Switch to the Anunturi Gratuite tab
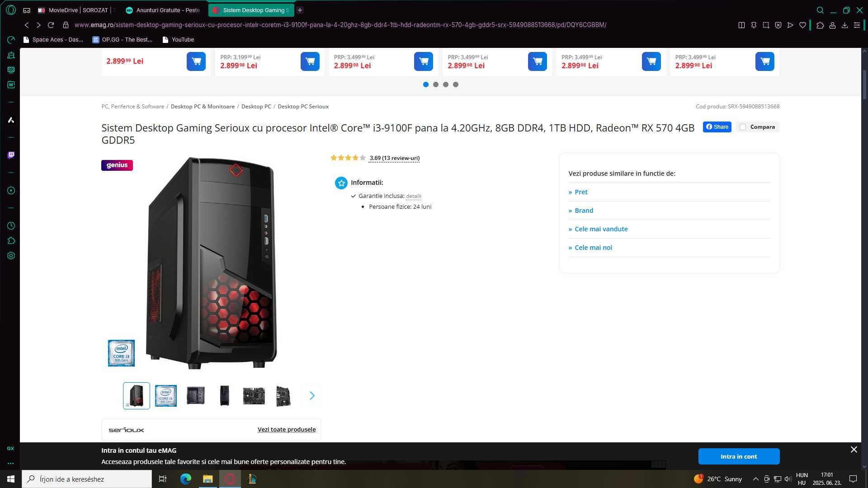This screenshot has height=488, width=868. (163, 10)
